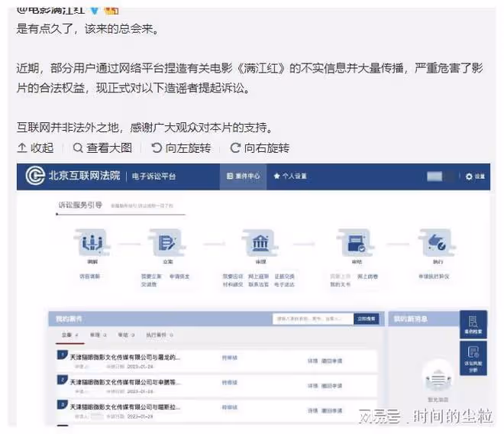
Task: Open the 申请执行异议 link under 执行
Action: click(434, 277)
